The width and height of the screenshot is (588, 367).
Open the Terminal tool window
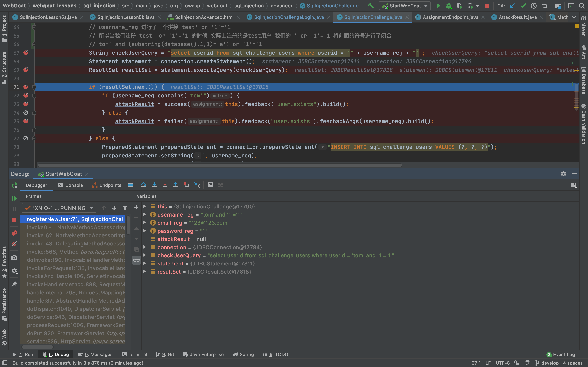click(134, 354)
